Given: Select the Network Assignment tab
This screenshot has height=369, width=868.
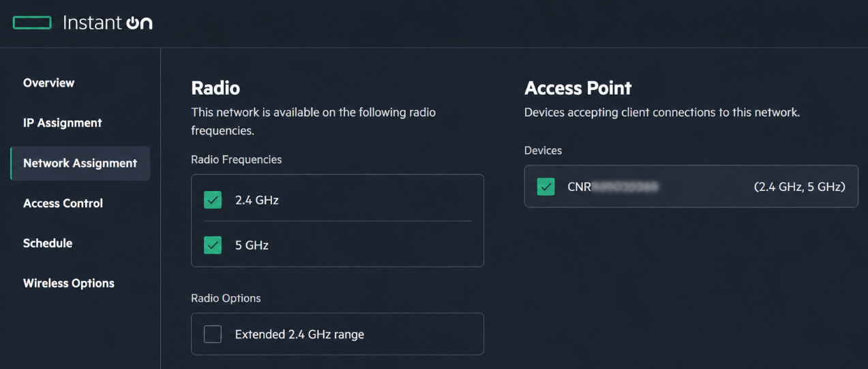Looking at the screenshot, I should (80, 163).
